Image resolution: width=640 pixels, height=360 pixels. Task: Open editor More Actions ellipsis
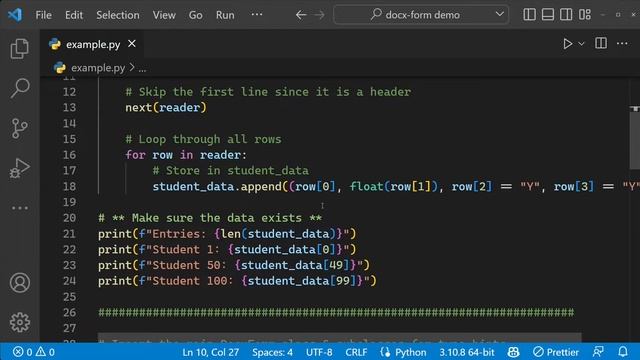[x=622, y=43]
